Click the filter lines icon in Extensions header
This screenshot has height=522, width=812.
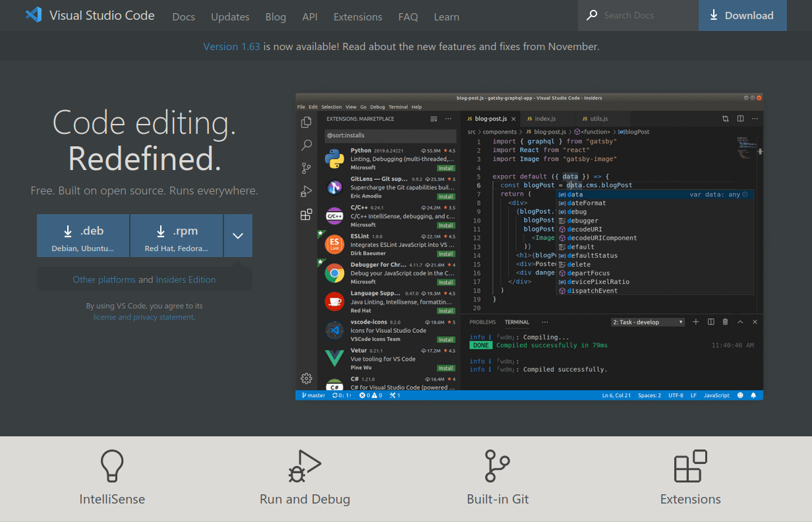pos(434,119)
